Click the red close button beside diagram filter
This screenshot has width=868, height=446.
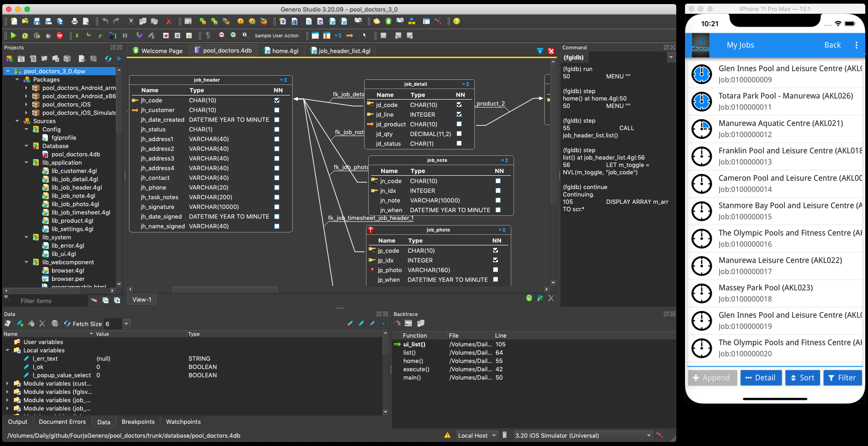551,51
